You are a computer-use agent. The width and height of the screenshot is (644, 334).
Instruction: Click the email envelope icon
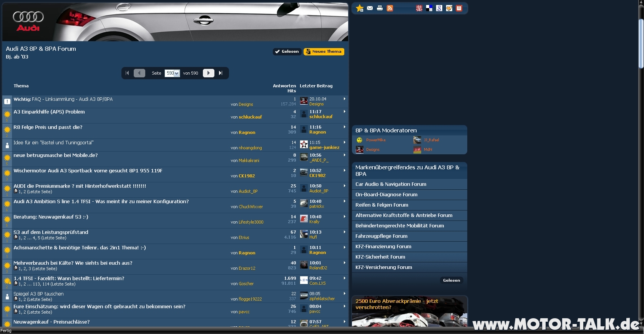pyautogui.click(x=370, y=8)
